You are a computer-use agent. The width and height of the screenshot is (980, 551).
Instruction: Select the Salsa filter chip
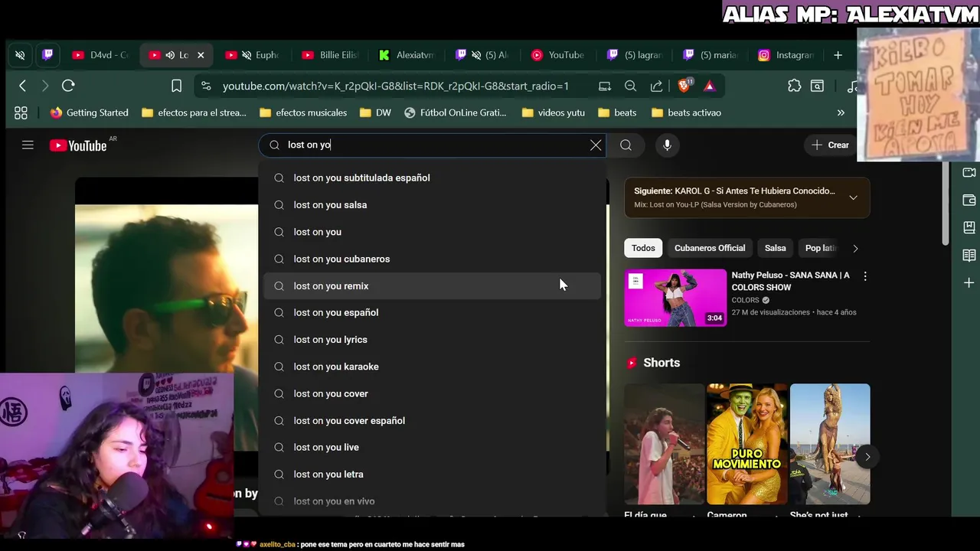[x=775, y=248]
